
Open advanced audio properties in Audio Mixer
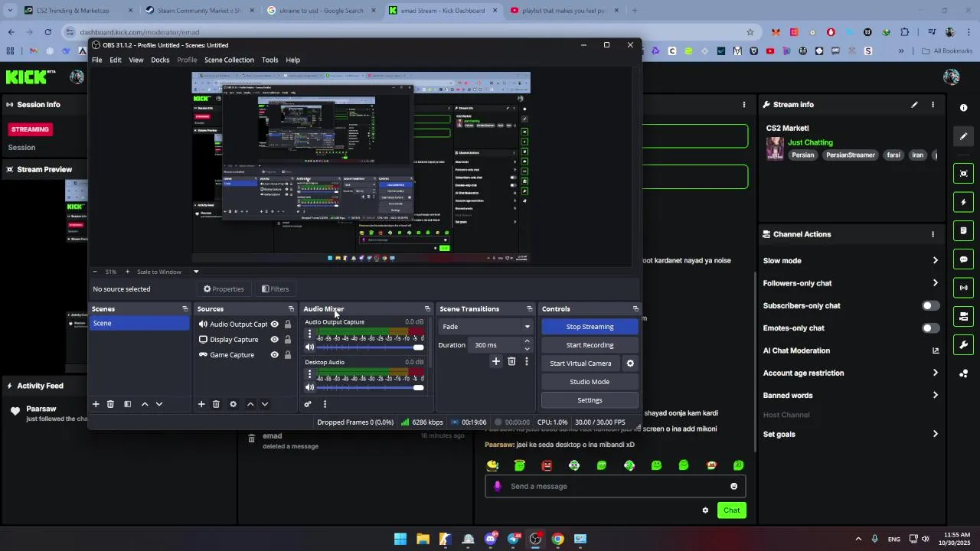(x=308, y=404)
